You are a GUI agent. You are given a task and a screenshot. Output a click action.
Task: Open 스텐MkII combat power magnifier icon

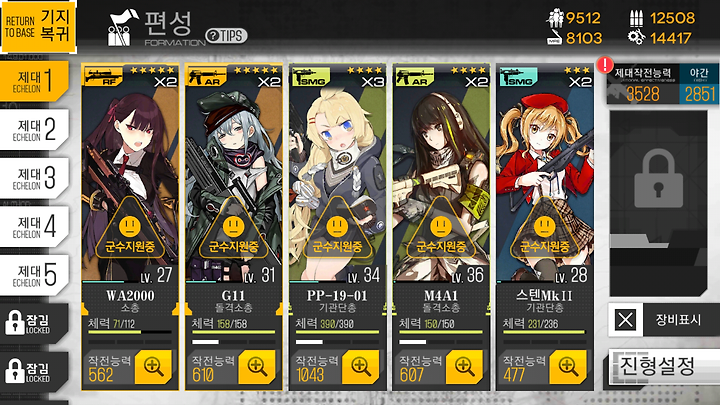coord(568,366)
